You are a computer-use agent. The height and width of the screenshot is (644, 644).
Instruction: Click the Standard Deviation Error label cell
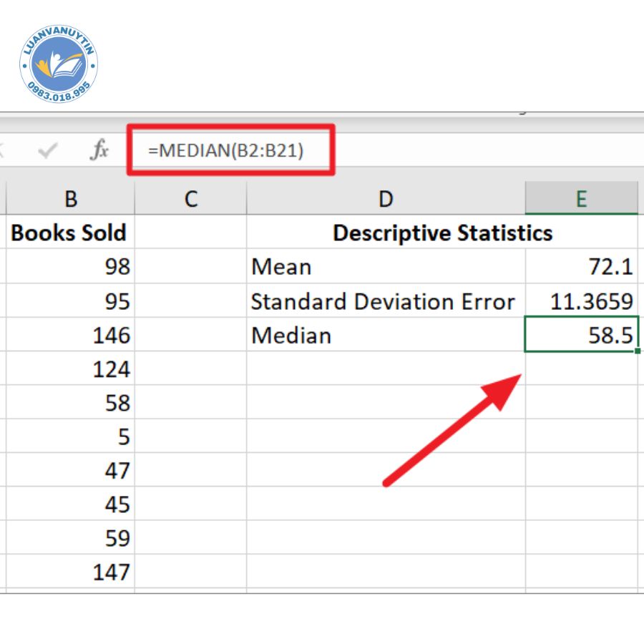pyautogui.click(x=386, y=301)
